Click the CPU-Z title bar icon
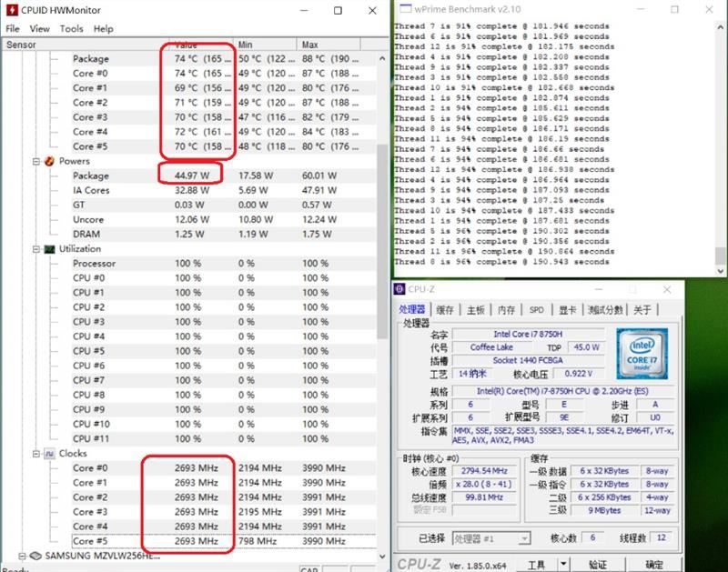The width and height of the screenshot is (728, 572). (x=399, y=289)
